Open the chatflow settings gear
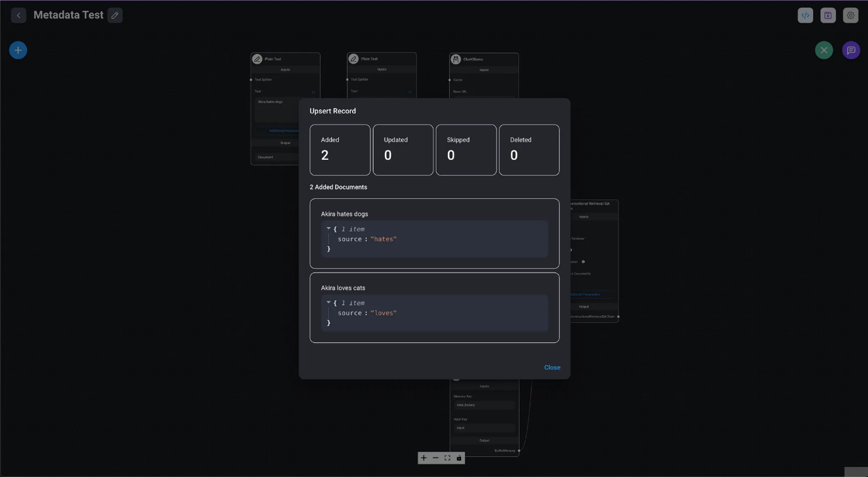Viewport: 868px width, 477px height. click(850, 15)
